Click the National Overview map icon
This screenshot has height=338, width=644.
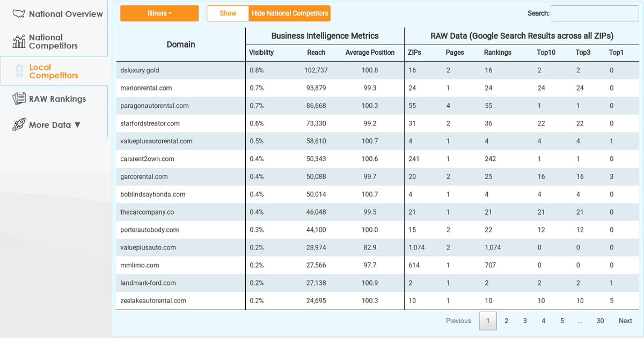(x=19, y=14)
